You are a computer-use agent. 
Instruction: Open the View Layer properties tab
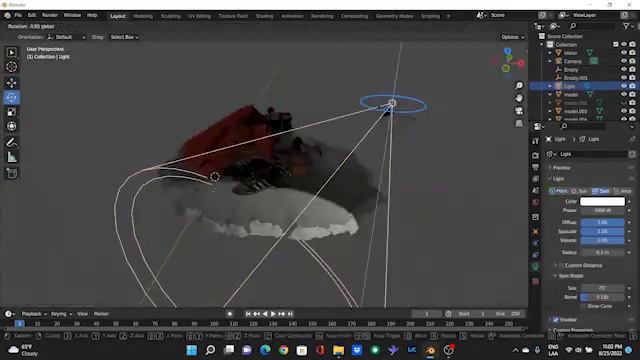[x=536, y=179]
